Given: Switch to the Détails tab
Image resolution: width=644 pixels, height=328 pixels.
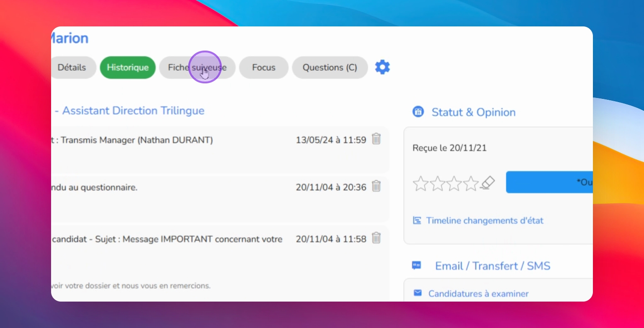Looking at the screenshot, I should (72, 67).
